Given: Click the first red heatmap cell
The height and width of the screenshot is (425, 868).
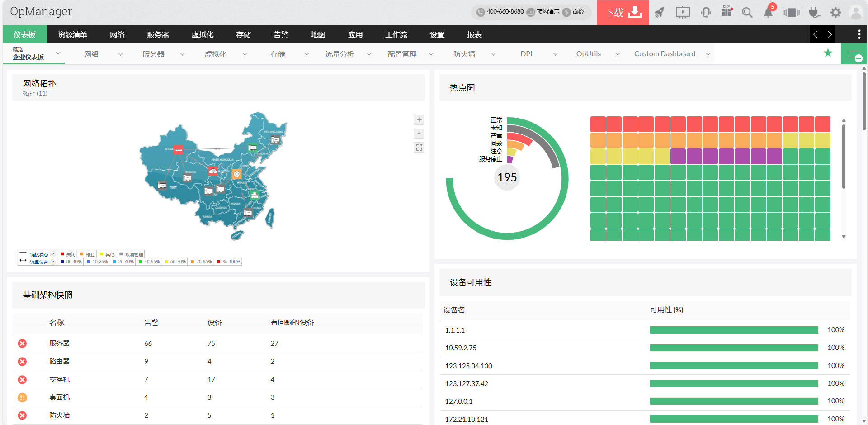Looking at the screenshot, I should click(598, 124).
